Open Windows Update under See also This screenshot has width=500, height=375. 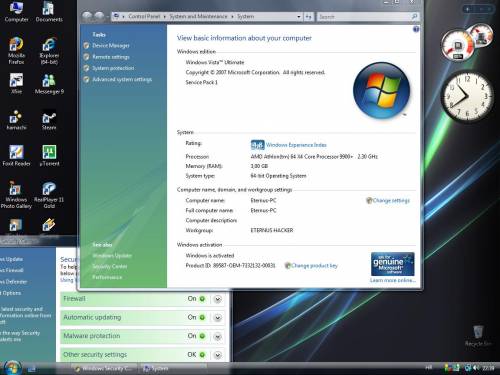click(112, 256)
